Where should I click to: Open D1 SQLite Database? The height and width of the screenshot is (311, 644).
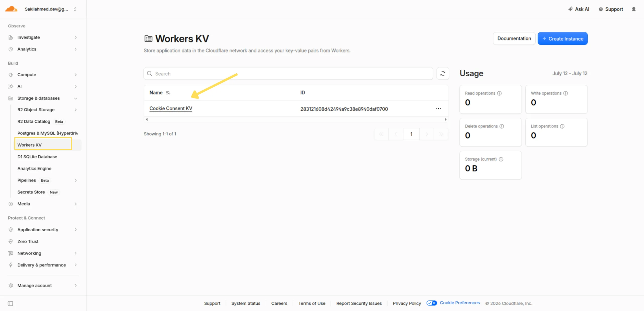37,157
